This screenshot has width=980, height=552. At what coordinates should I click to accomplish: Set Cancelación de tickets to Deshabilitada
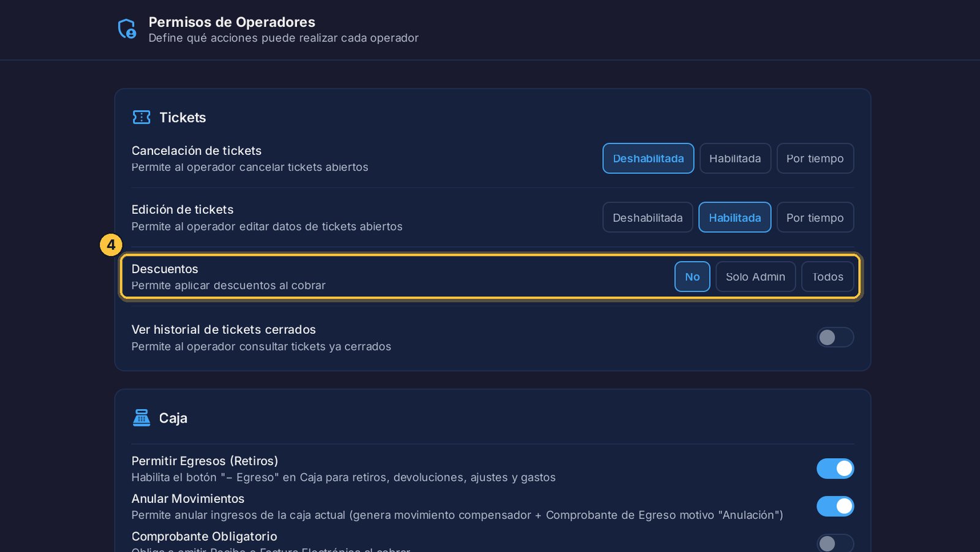pyautogui.click(x=648, y=159)
